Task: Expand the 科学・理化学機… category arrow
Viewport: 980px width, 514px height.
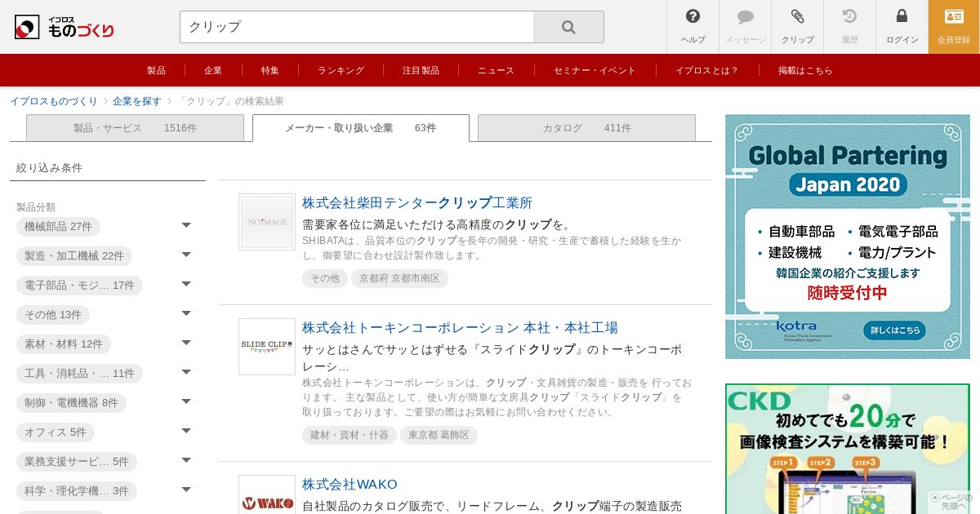Action: [186, 490]
